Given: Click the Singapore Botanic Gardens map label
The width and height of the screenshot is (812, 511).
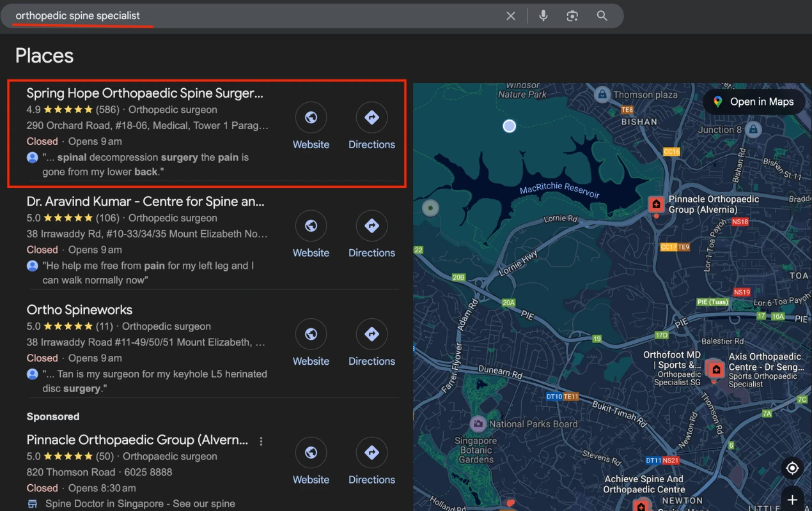Looking at the screenshot, I should point(476,450).
